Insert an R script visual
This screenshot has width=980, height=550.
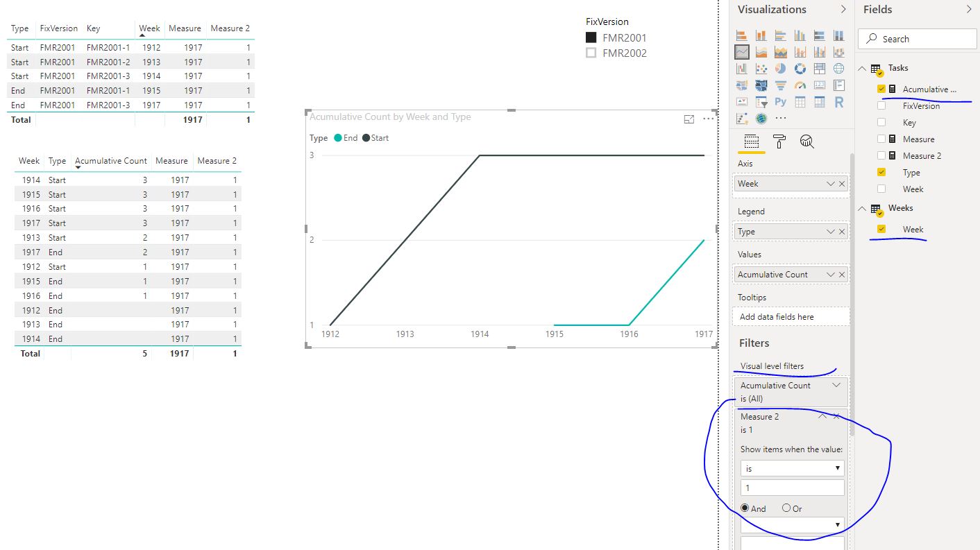839,102
